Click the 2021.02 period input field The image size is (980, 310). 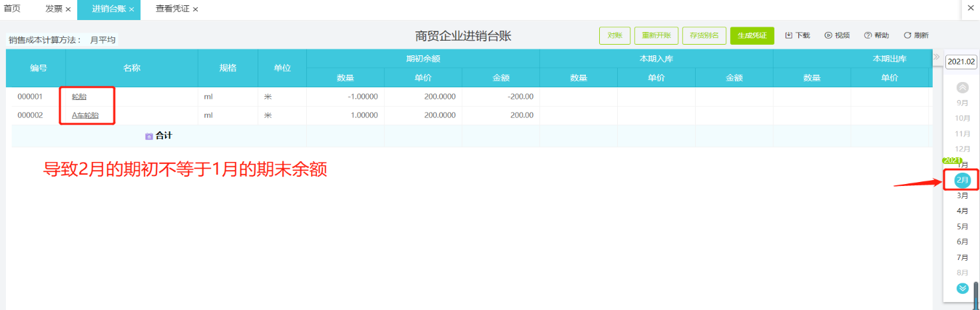(x=961, y=61)
